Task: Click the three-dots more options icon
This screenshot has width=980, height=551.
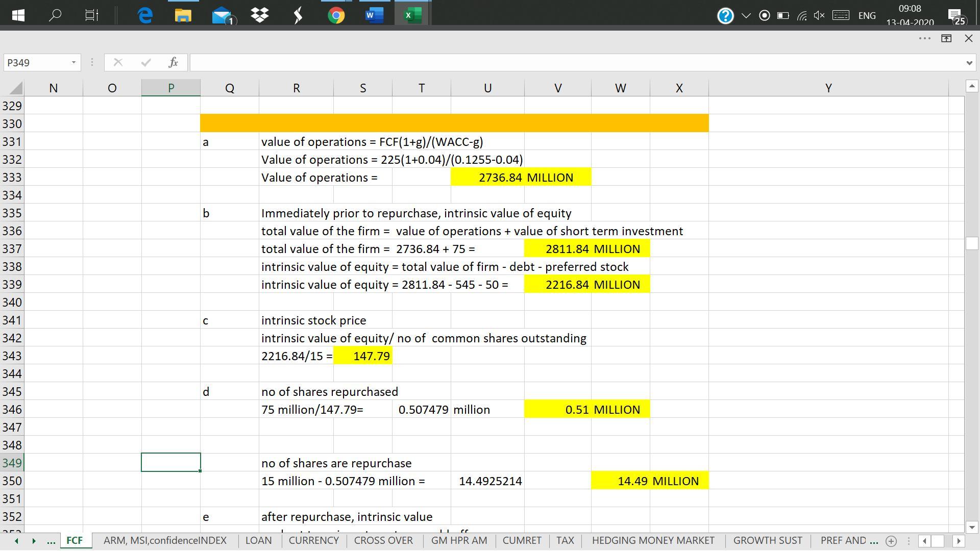Action: pos(924,38)
